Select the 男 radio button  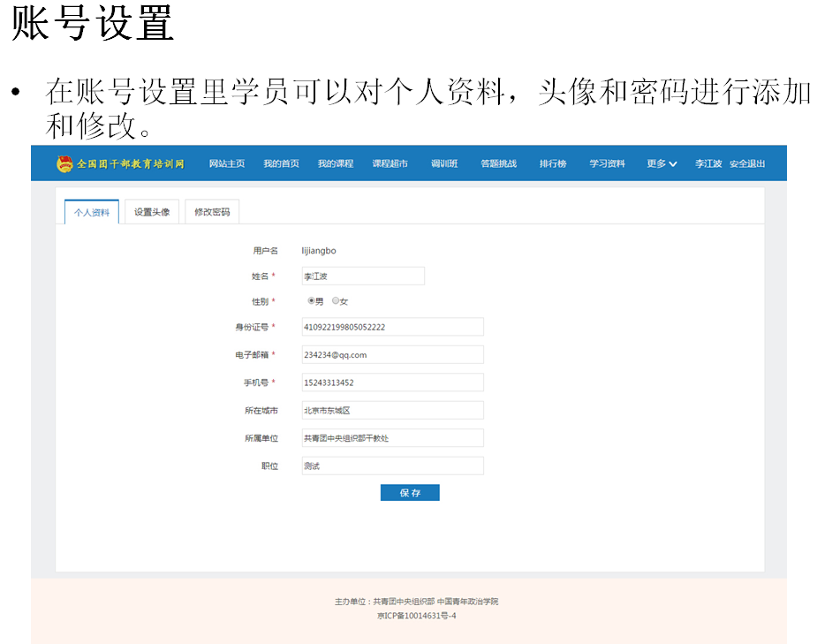click(311, 300)
